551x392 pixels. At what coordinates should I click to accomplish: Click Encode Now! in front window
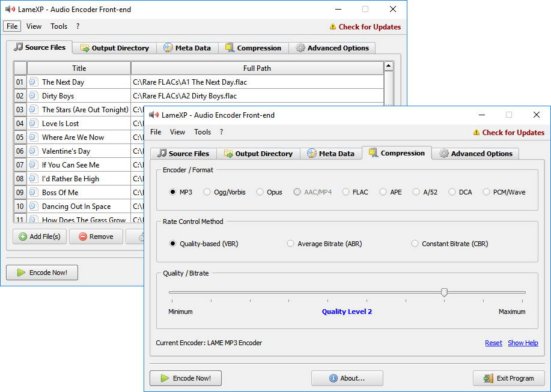pos(186,378)
